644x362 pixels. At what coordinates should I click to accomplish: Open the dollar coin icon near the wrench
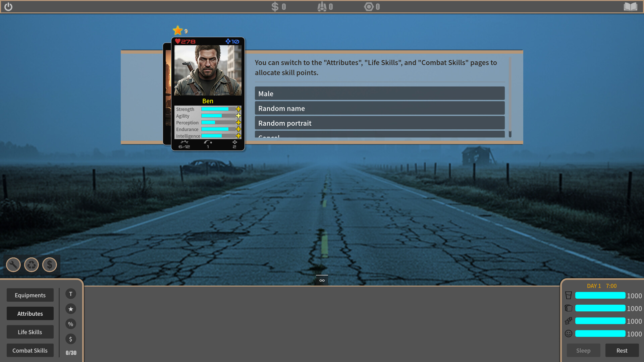pyautogui.click(x=50, y=264)
